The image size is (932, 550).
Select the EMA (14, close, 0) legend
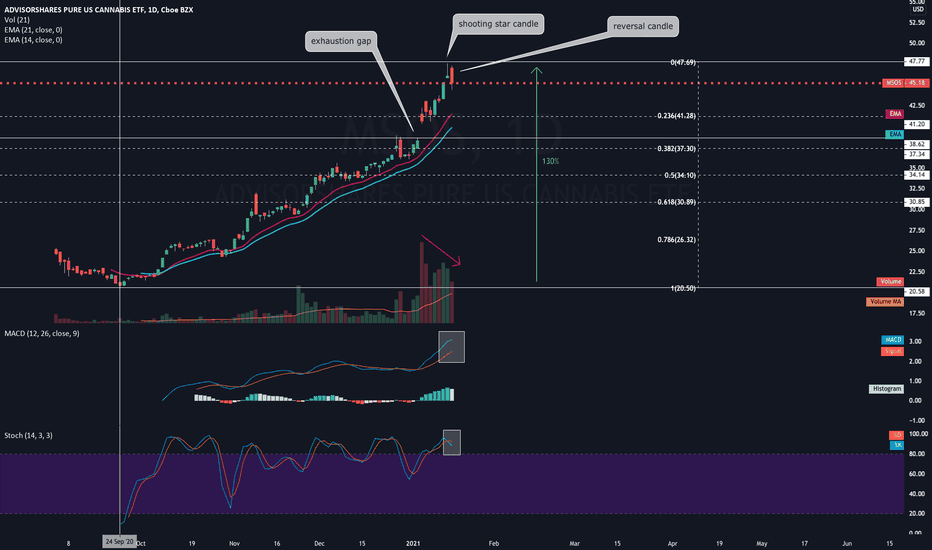tap(33, 40)
